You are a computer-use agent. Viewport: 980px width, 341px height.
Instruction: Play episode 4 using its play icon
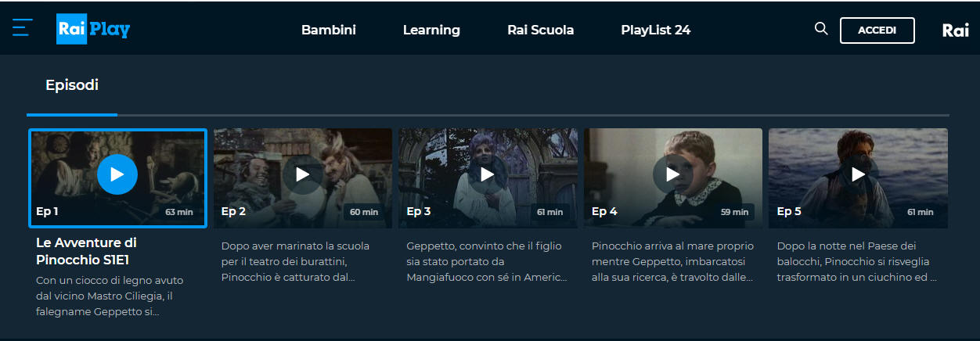click(673, 174)
